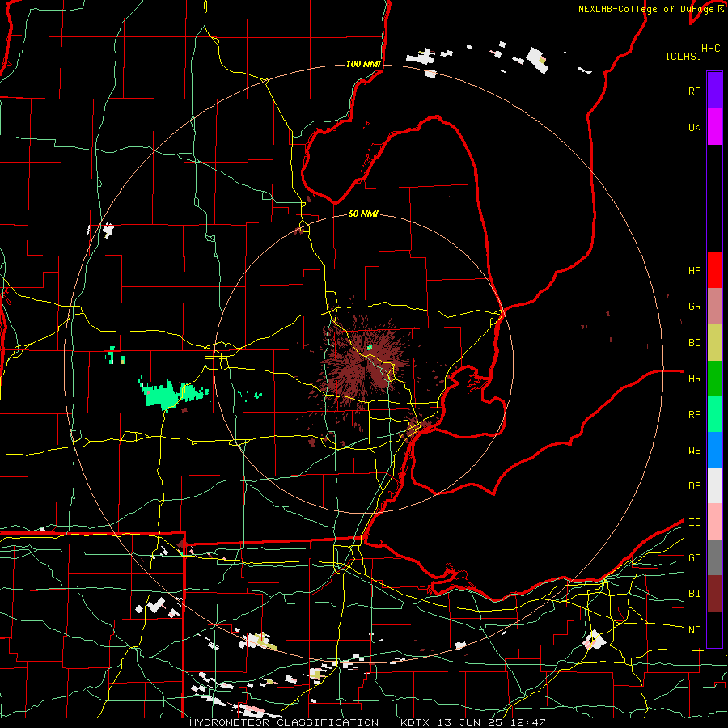Click the ND legend label

click(x=694, y=630)
